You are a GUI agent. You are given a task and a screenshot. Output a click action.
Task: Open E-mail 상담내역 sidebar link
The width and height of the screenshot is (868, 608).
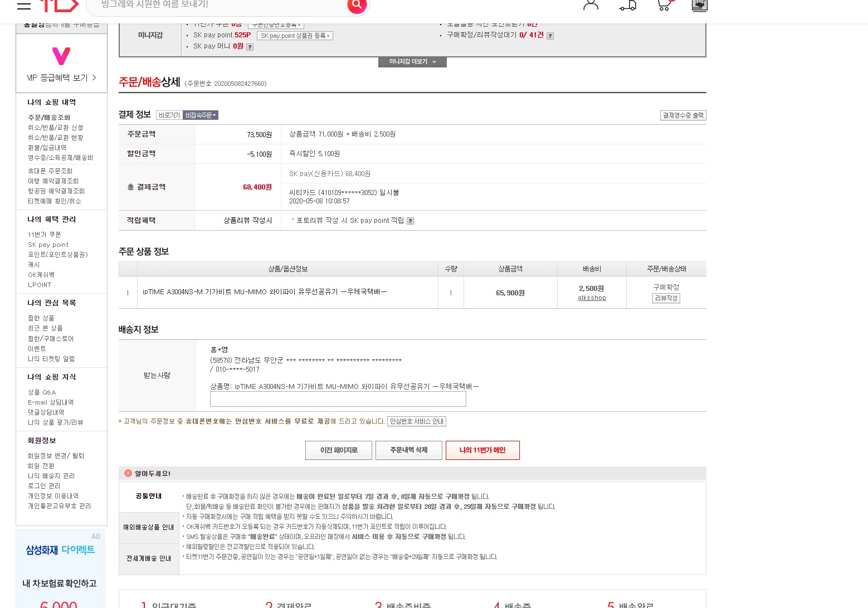51,402
